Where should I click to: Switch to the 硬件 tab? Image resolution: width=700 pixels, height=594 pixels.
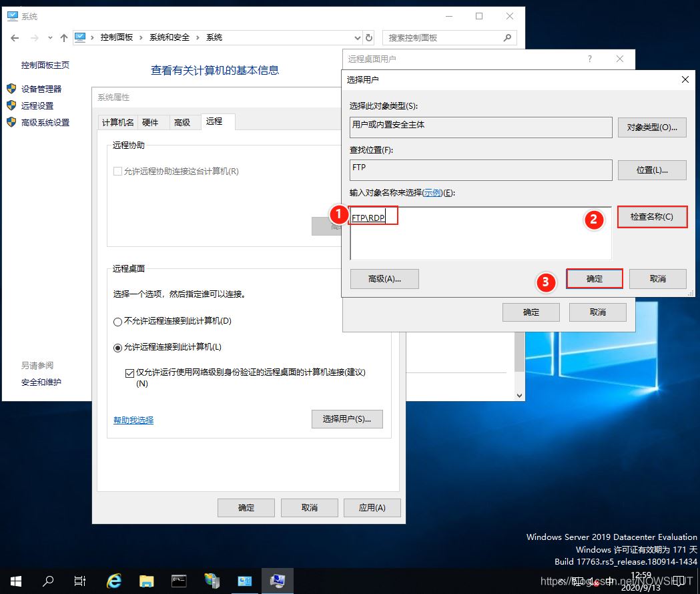pyautogui.click(x=150, y=122)
